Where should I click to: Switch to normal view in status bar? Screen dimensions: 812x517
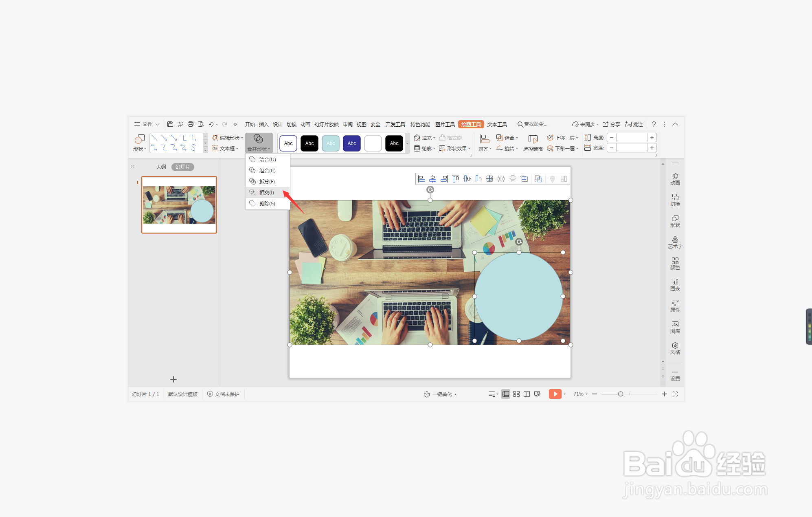505,394
